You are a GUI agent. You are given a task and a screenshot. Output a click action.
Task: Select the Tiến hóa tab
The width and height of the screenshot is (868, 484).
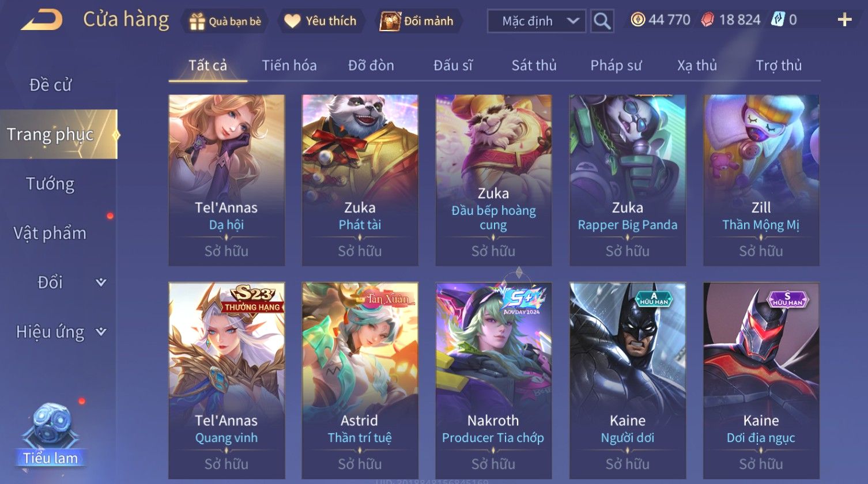(289, 66)
